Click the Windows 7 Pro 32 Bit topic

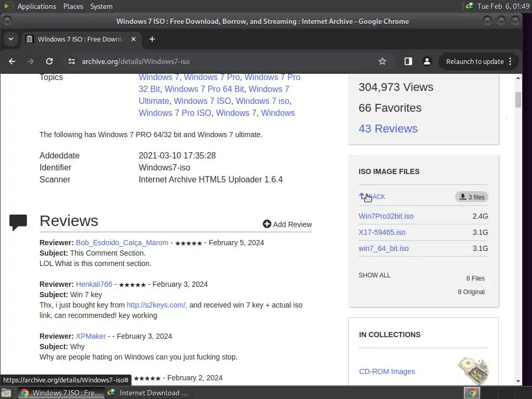[220, 83]
